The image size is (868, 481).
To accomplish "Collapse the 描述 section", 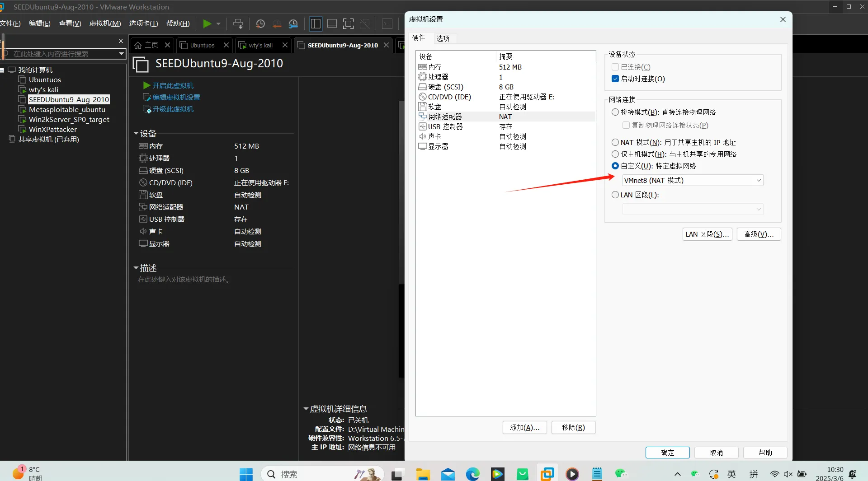I will [x=136, y=268].
